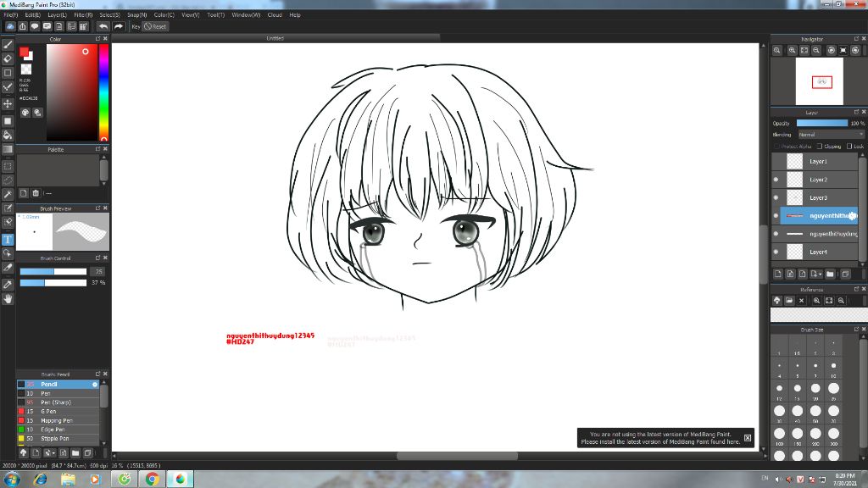
Task: Select the Gradient tool
Action: [x=8, y=149]
